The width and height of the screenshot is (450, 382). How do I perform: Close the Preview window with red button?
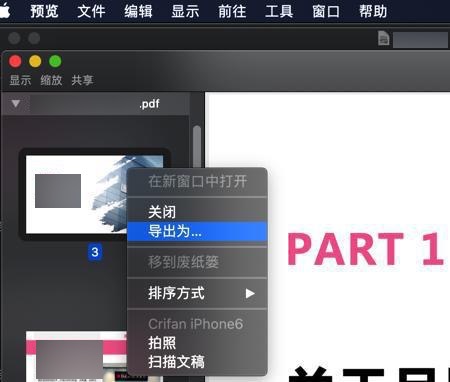coord(15,61)
